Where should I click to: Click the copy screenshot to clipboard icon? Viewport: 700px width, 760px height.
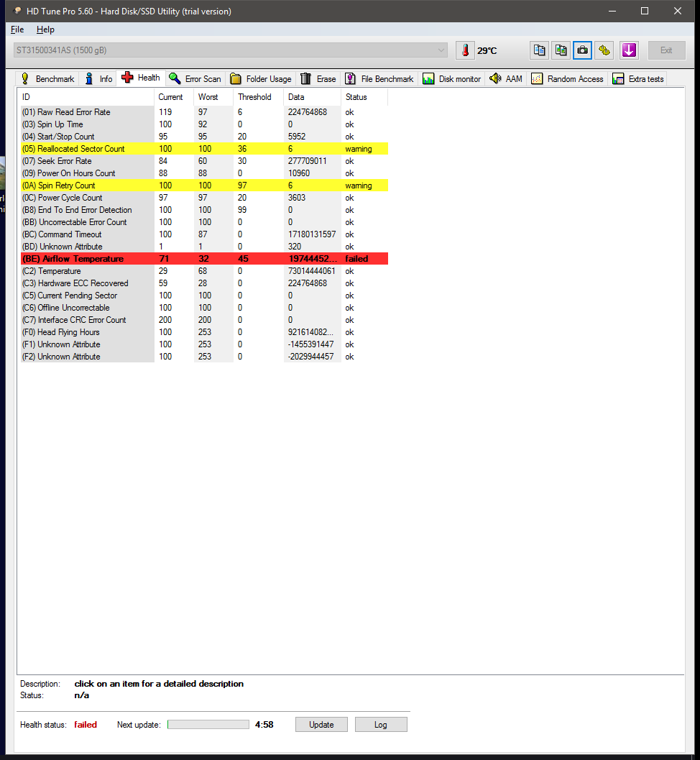[561, 50]
